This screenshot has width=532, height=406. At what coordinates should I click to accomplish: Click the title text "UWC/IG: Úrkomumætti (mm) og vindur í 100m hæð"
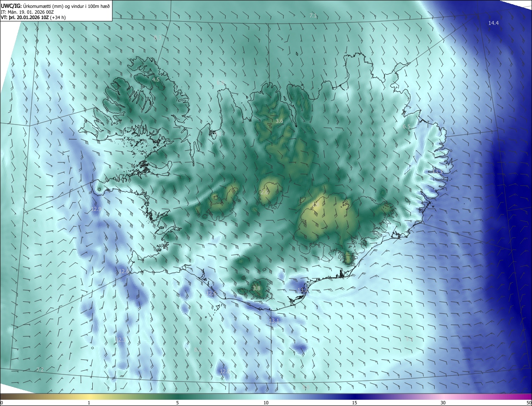55,6
